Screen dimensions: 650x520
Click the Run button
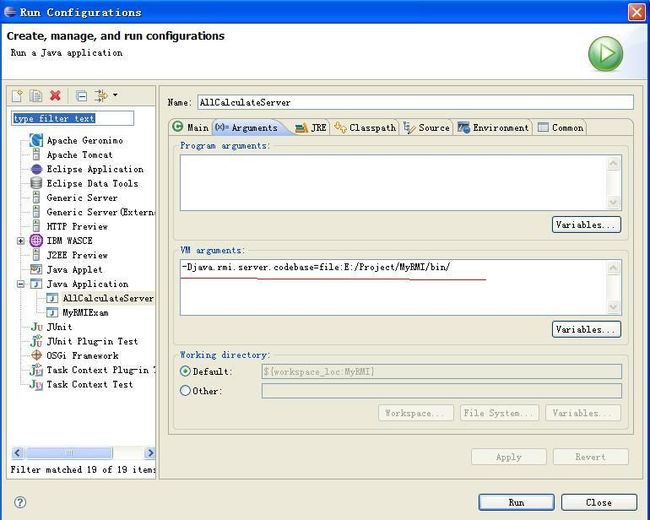pyautogui.click(x=516, y=502)
